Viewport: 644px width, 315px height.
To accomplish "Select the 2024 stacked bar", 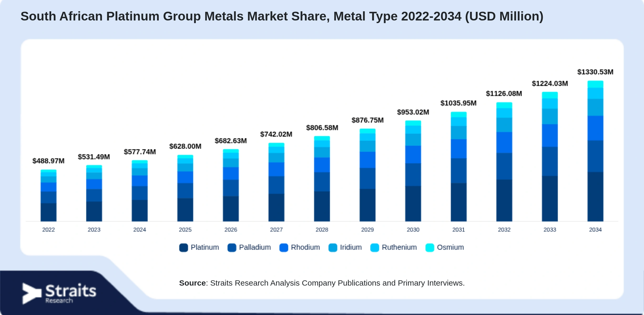I will 140,191.
